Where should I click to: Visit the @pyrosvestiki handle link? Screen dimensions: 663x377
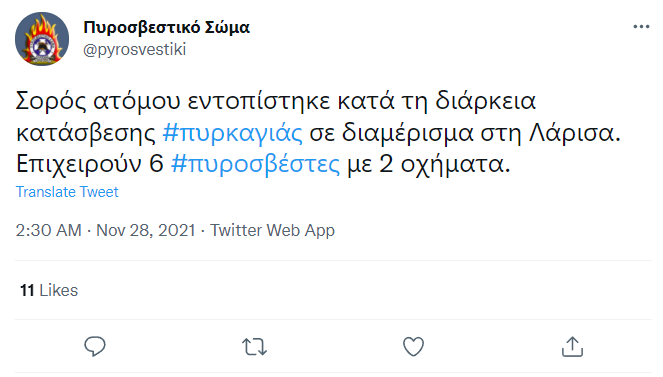coord(134,50)
